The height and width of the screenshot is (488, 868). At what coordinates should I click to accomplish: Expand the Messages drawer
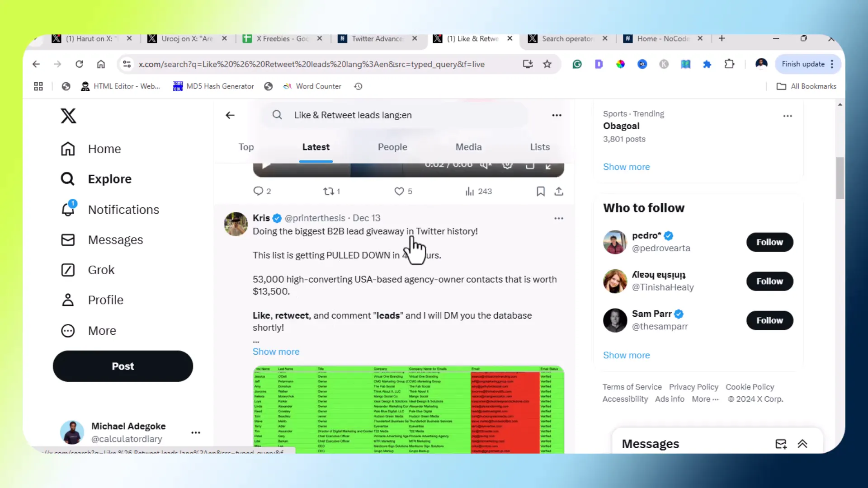point(802,444)
